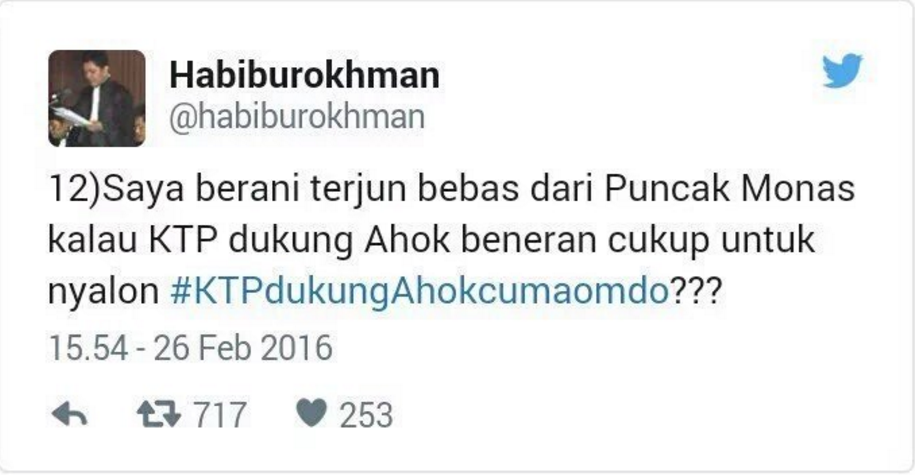The height and width of the screenshot is (475, 915).
Task: Click the reply arrow icon
Action: (69, 414)
